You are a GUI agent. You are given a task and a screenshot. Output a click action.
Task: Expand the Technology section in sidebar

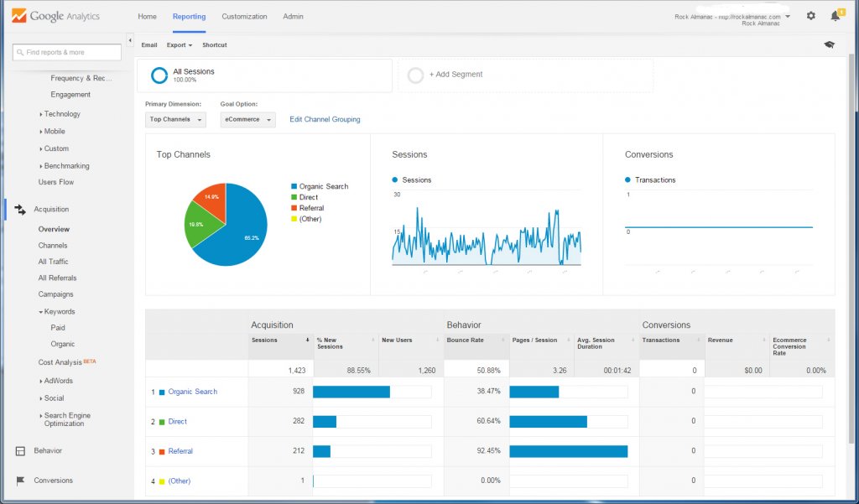click(62, 114)
